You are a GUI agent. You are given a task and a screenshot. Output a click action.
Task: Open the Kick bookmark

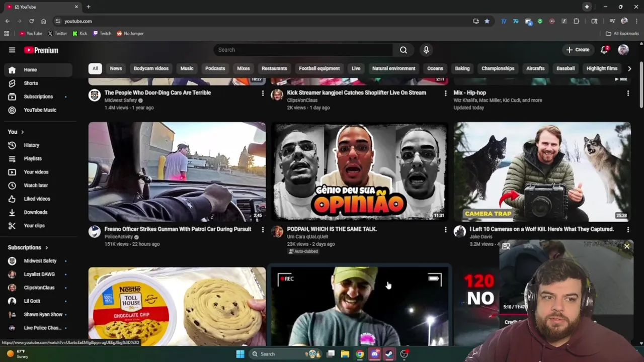click(x=80, y=33)
